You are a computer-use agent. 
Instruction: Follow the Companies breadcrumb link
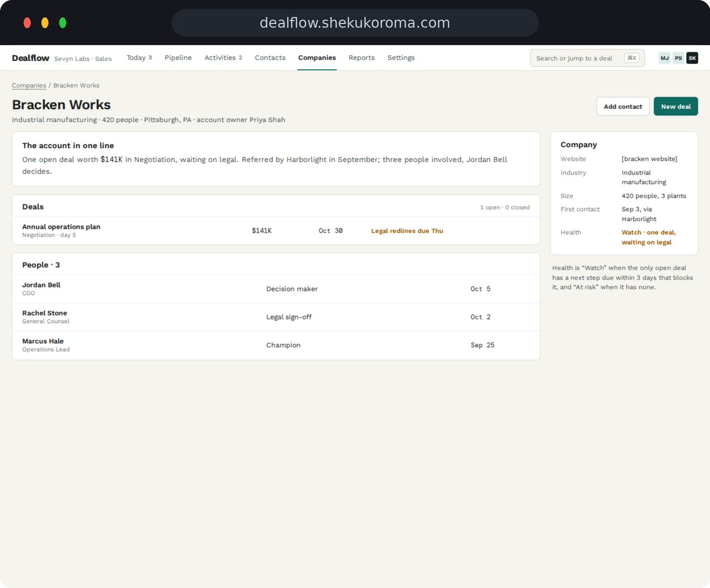click(29, 85)
